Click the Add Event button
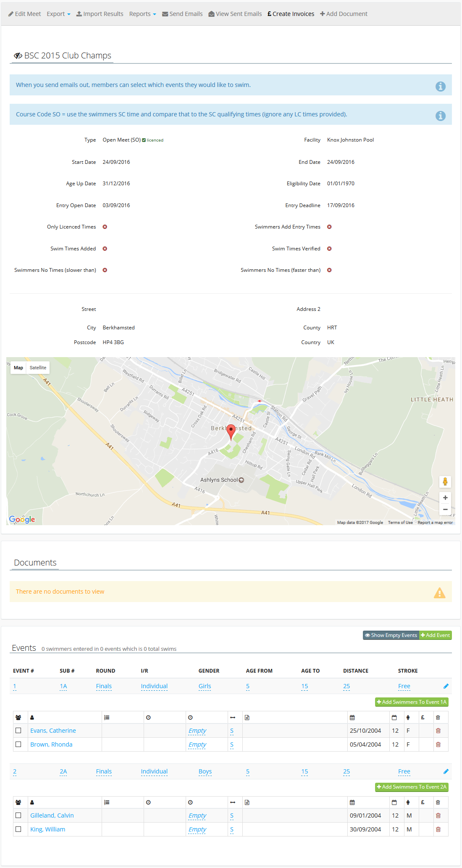 pyautogui.click(x=436, y=635)
